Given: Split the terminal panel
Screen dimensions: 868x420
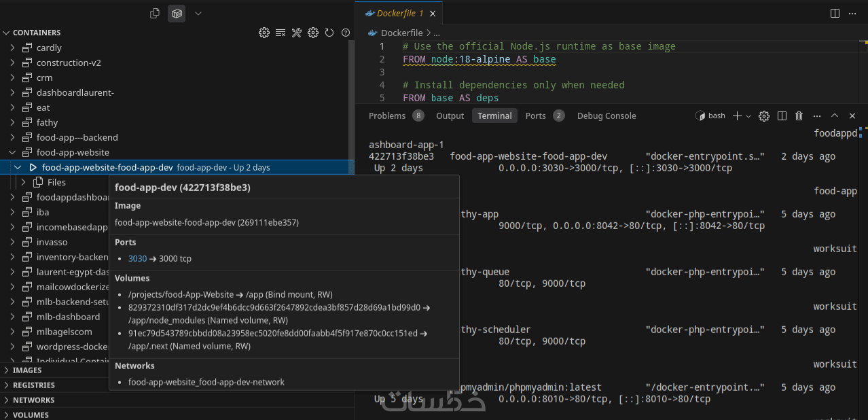Looking at the screenshot, I should 782,116.
